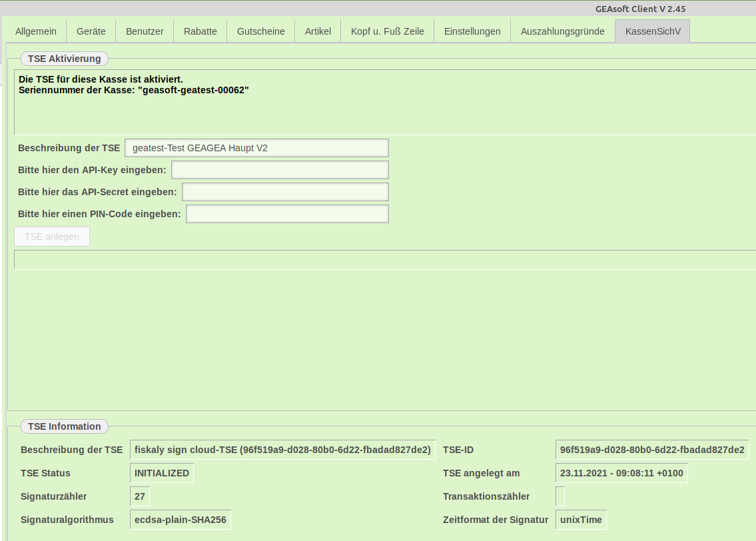Switch to the Artikel tab
This screenshot has width=756, height=541.
(x=318, y=31)
